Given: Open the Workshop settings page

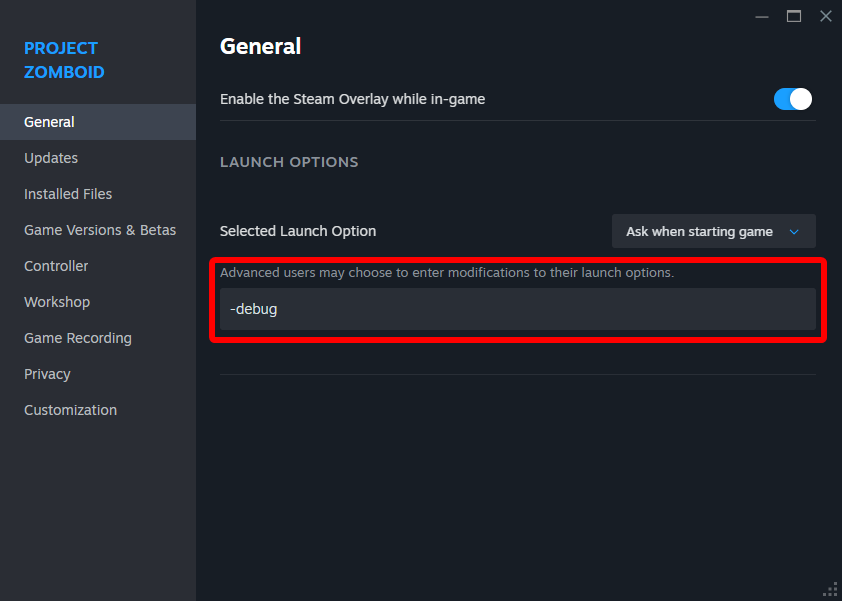Looking at the screenshot, I should [57, 302].
